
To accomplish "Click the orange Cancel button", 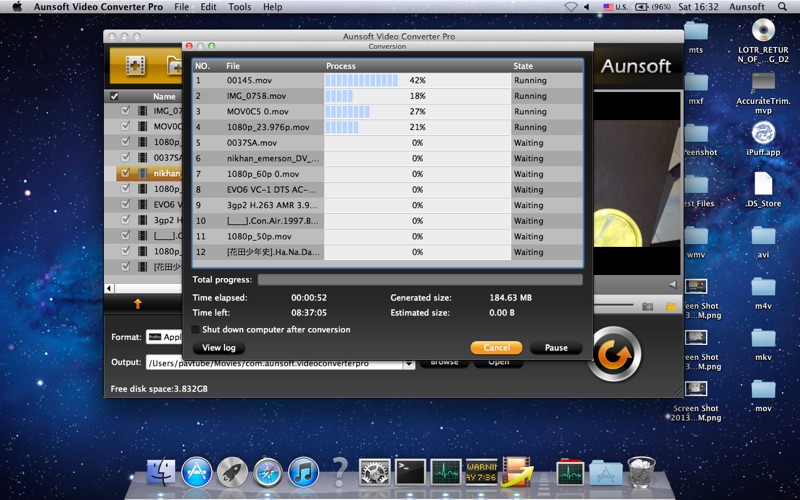I will click(x=496, y=347).
